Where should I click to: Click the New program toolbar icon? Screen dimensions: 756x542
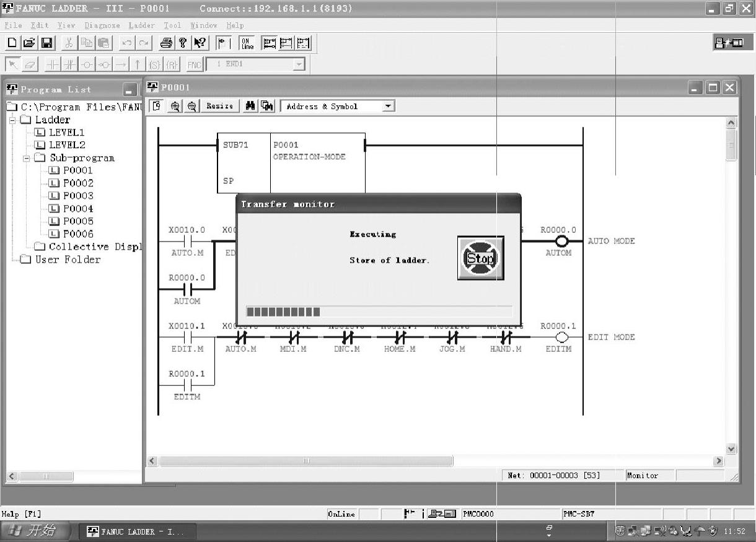coord(12,43)
